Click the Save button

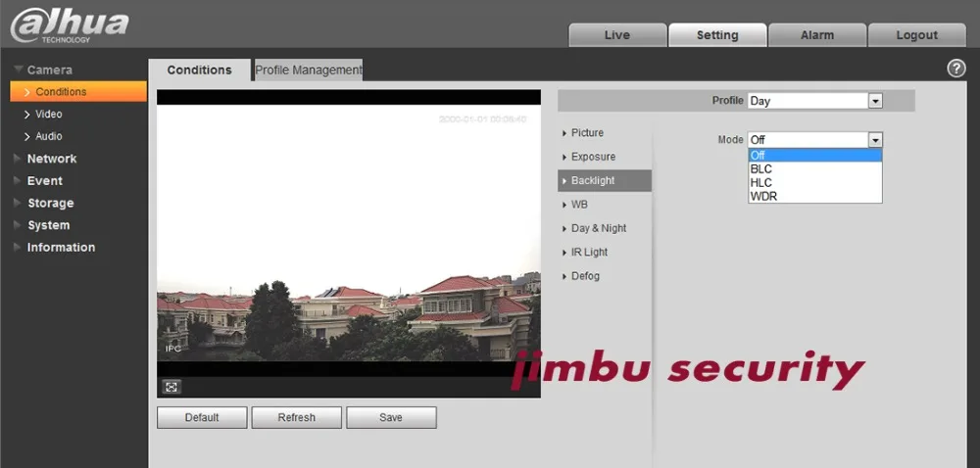coord(391,417)
